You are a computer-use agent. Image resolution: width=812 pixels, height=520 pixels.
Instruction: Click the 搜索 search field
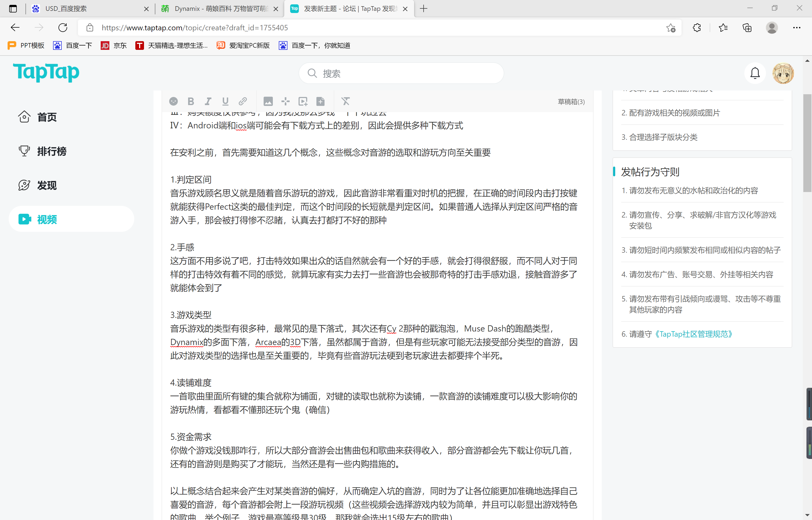401,73
